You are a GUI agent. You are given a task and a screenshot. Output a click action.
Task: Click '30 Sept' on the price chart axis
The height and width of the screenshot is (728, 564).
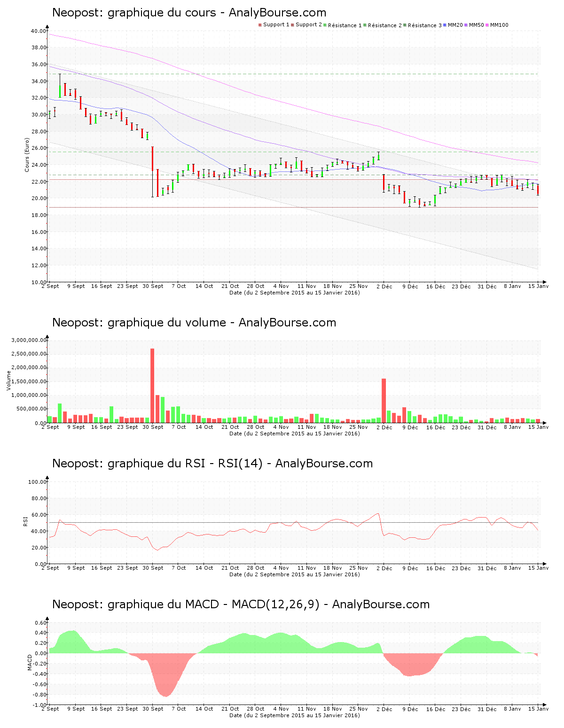[153, 286]
